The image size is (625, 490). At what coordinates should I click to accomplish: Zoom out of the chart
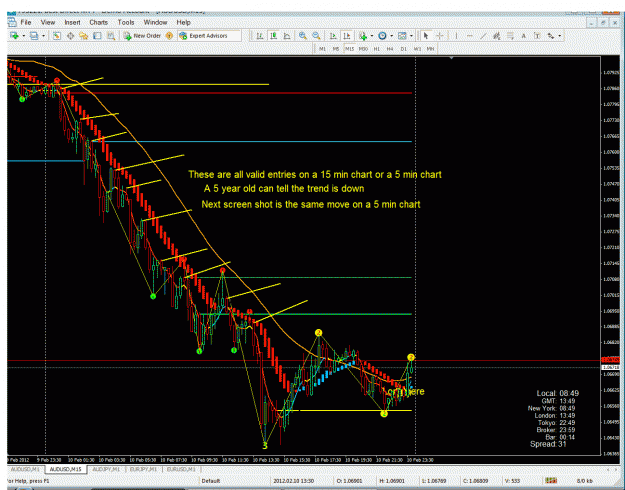click(316, 36)
